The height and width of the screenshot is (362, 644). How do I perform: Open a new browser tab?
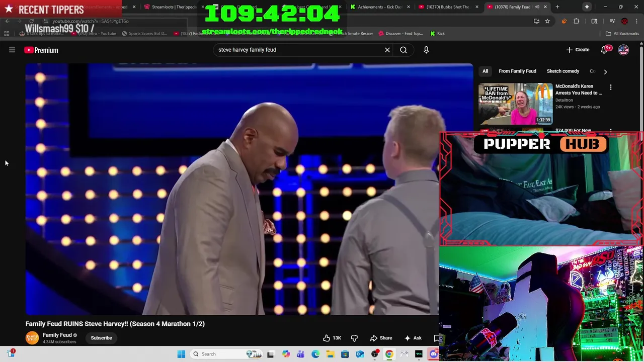point(557,7)
